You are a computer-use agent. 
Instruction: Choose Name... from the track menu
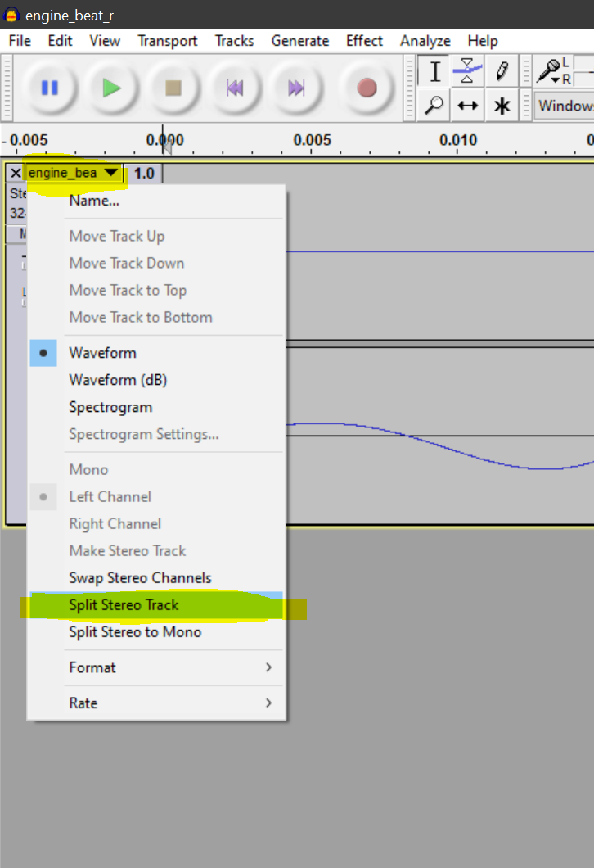point(156,201)
